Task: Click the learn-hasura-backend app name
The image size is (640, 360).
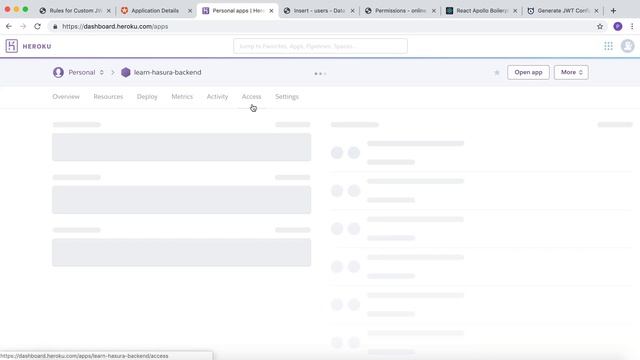Action: click(167, 72)
